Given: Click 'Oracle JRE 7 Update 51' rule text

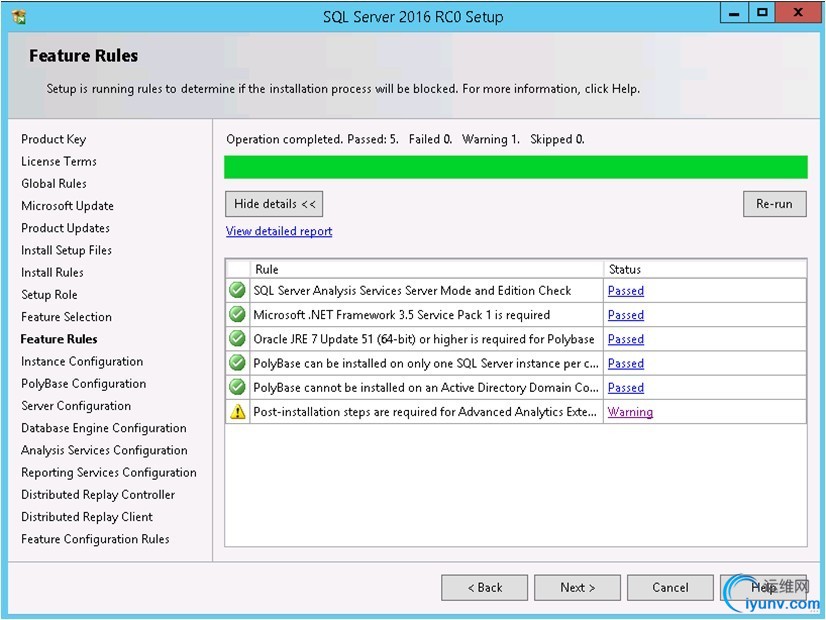Looking at the screenshot, I should pyautogui.click(x=424, y=339).
